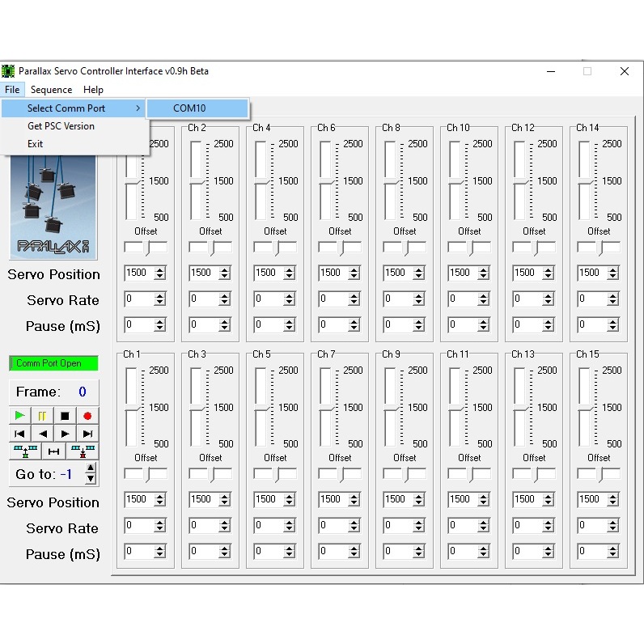Start recording with the red record button
The height and width of the screenshot is (644, 644).
pos(87,416)
